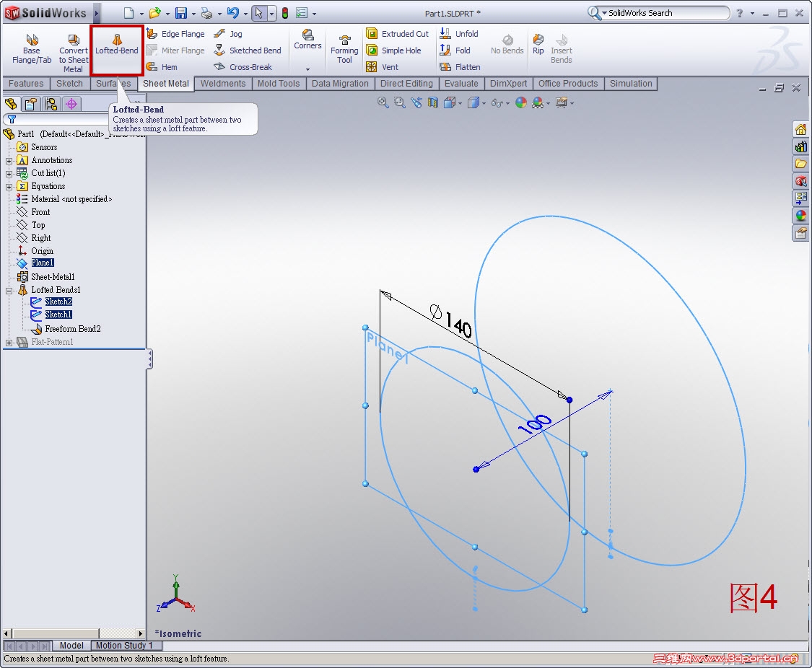Select the Sketched Bend tool
Screen dimensions: 812x668
pyautogui.click(x=248, y=50)
